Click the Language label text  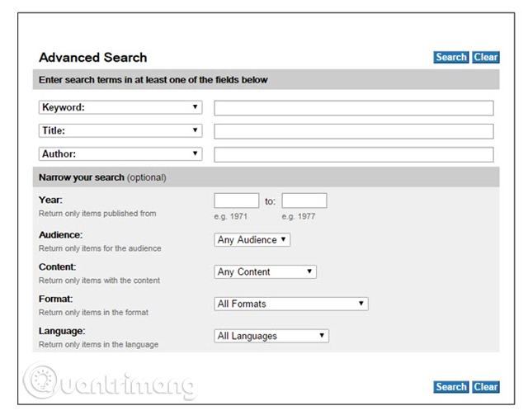(62, 331)
